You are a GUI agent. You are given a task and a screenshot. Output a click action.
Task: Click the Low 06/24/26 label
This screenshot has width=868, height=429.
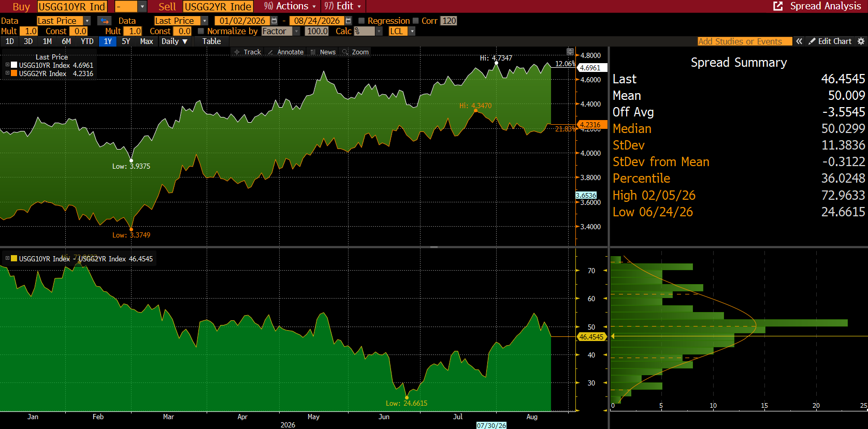[653, 212]
